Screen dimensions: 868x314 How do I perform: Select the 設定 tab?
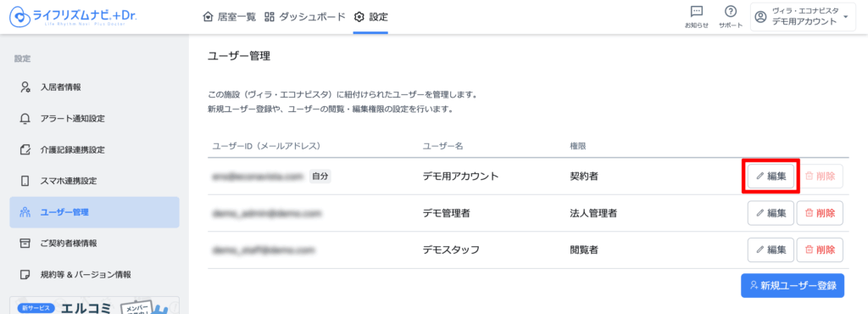coord(370,17)
